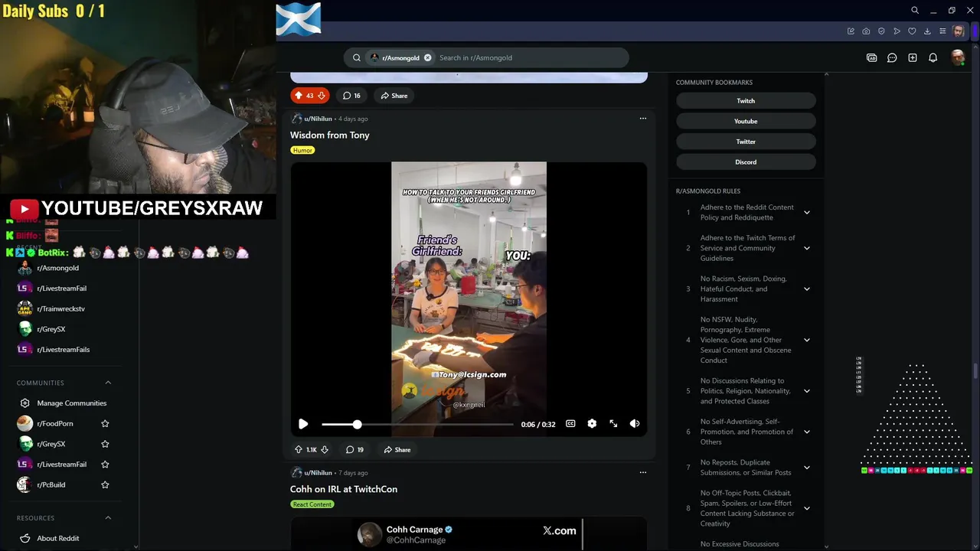Filter by the Humor flair
980x551 pixels.
[x=302, y=150]
